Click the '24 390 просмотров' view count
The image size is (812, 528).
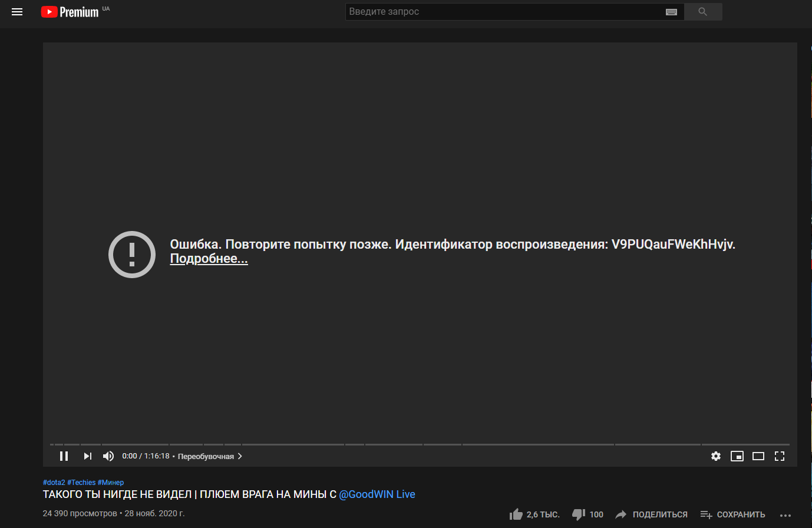pyautogui.click(x=80, y=513)
